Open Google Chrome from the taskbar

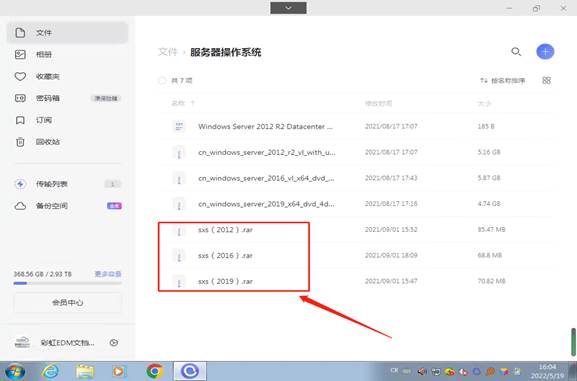click(x=155, y=371)
